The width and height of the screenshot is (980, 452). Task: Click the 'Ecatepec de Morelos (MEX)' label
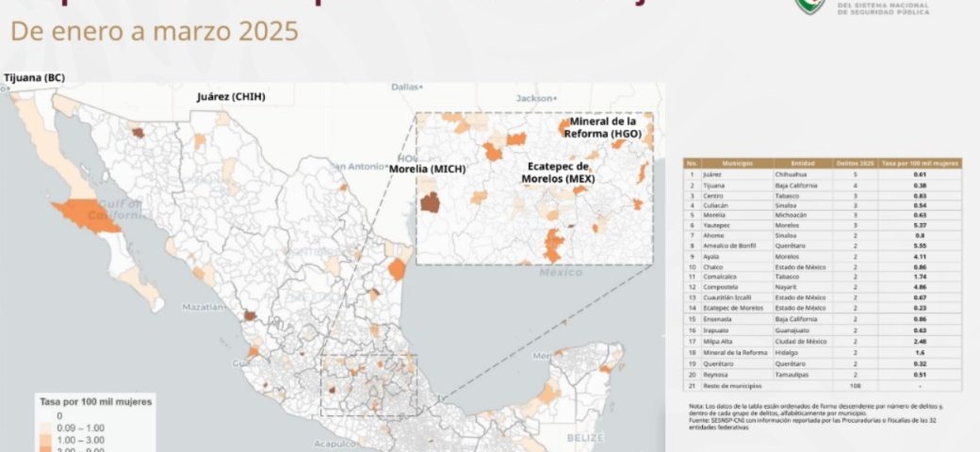click(x=558, y=173)
